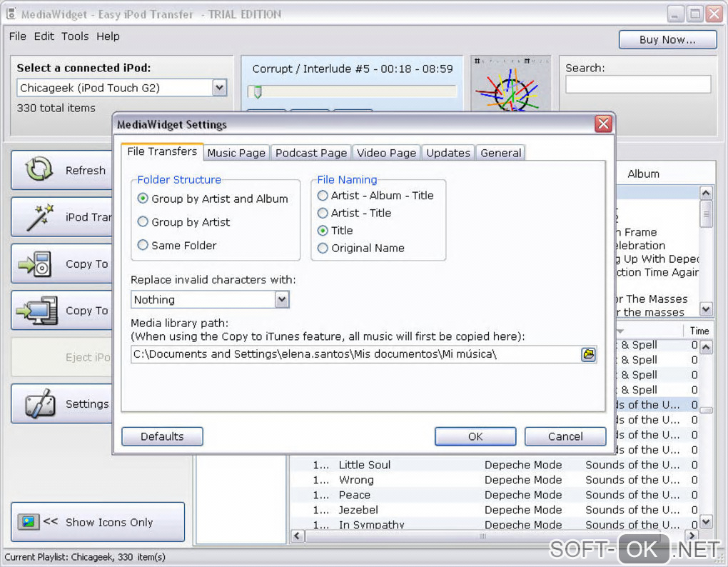The height and width of the screenshot is (567, 728).
Task: Click the Buy Now... button
Action: pyautogui.click(x=667, y=39)
